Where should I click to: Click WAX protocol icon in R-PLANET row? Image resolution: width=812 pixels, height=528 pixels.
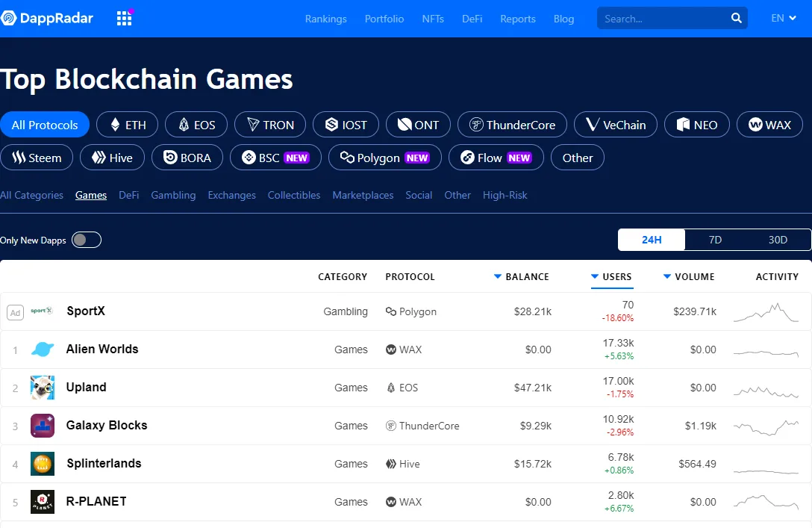point(391,502)
